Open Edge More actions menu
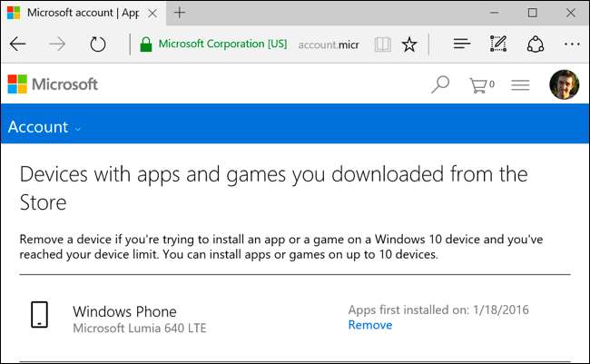This screenshot has width=590, height=364. [x=571, y=44]
